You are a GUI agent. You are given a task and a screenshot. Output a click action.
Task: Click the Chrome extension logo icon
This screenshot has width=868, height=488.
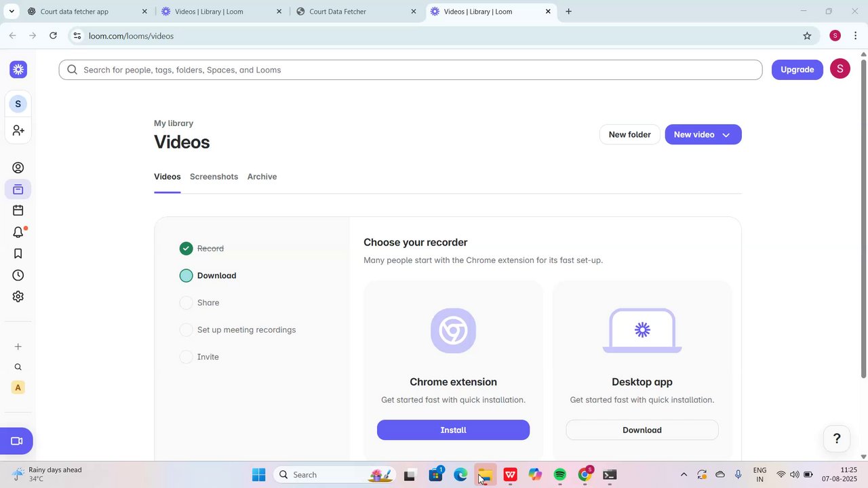click(x=453, y=331)
